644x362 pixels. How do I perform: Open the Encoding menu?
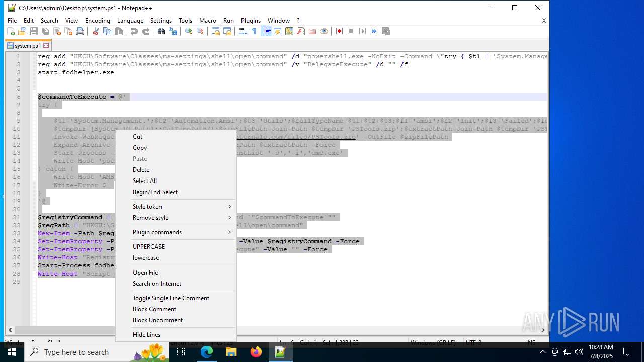98,21
